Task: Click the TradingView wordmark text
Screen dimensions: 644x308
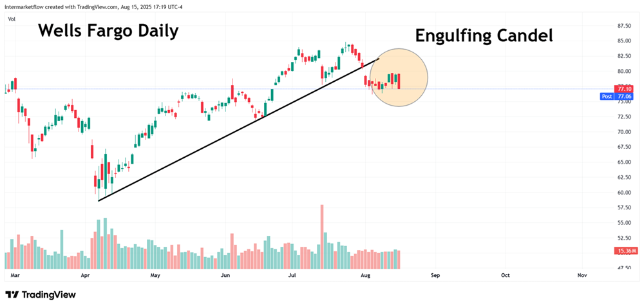Action: point(49,294)
